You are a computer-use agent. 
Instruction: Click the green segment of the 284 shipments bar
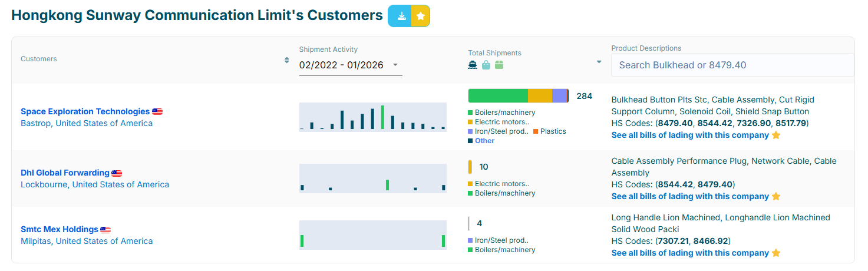tap(497, 96)
